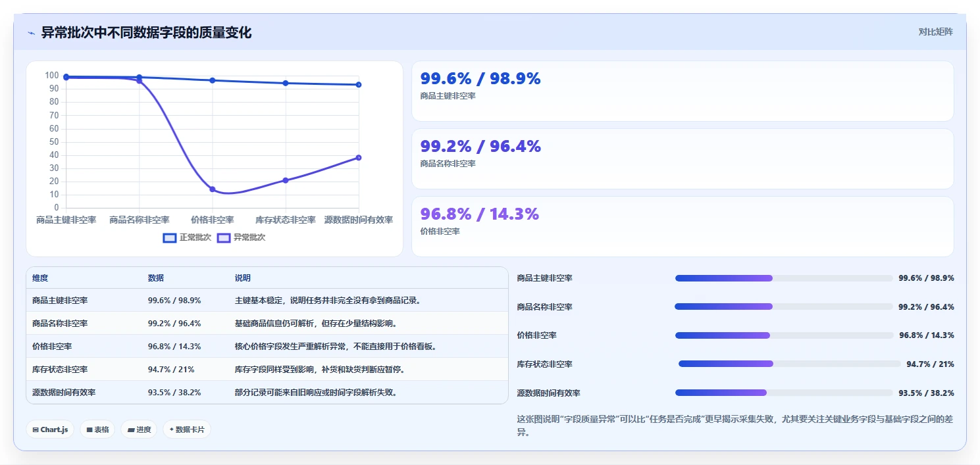Click the progress bar for 商品名称非空率
The width and height of the screenshot is (980, 465).
point(784,306)
